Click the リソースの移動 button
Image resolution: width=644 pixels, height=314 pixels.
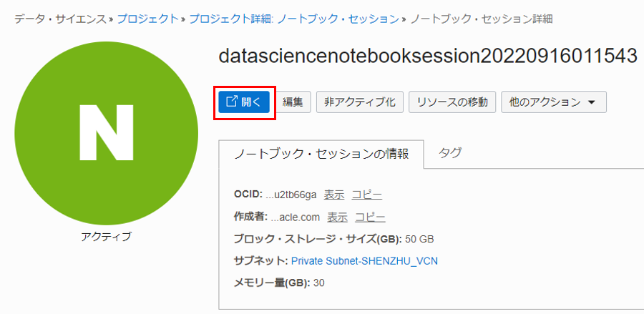coord(452,102)
